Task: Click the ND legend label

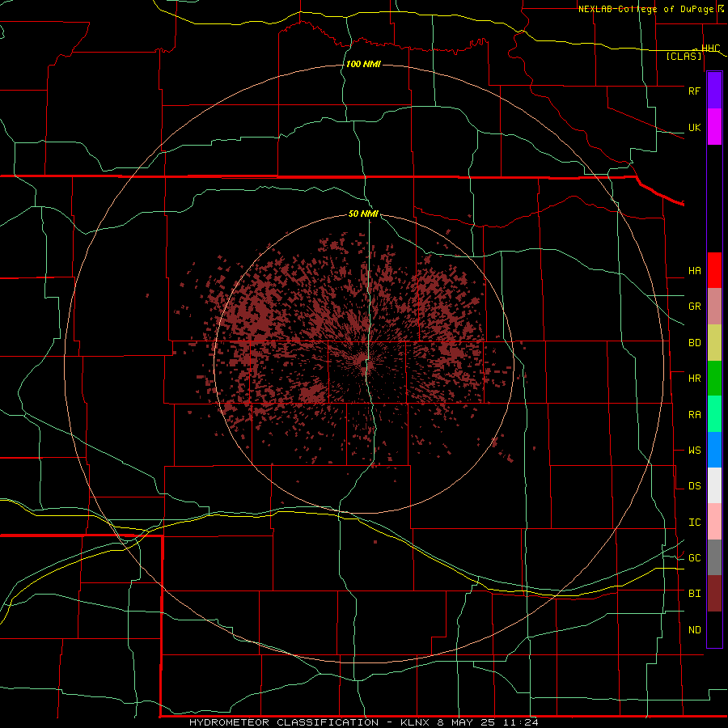Action: point(694,629)
